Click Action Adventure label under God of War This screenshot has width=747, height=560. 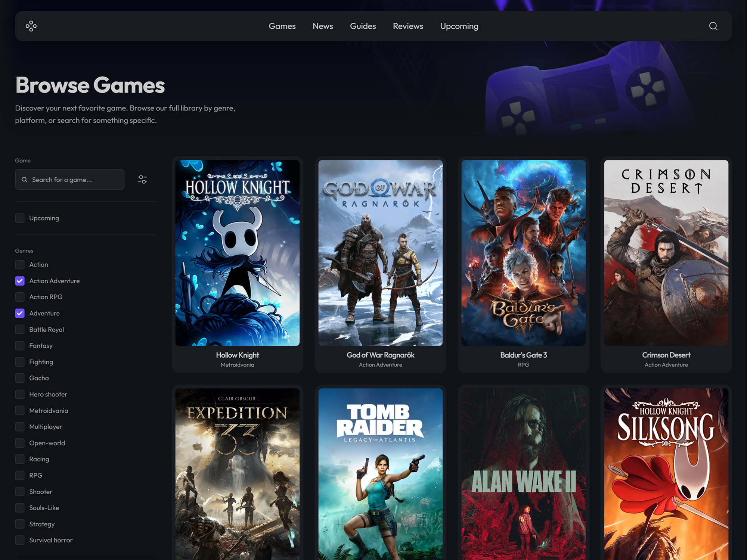point(380,365)
